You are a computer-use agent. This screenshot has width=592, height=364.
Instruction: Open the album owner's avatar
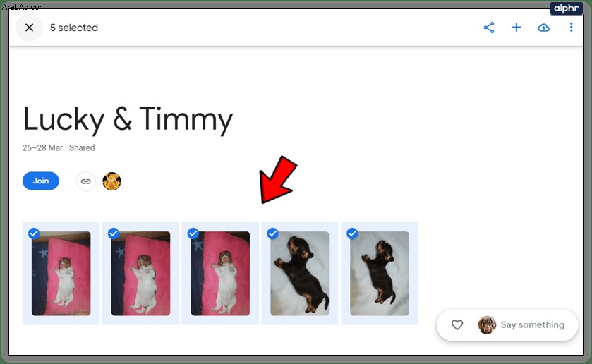[x=111, y=181]
